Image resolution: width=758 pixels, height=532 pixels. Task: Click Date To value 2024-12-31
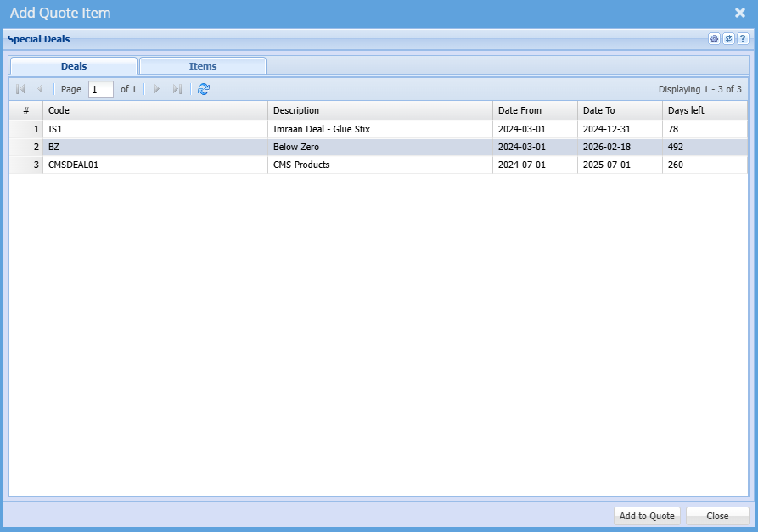coord(607,129)
